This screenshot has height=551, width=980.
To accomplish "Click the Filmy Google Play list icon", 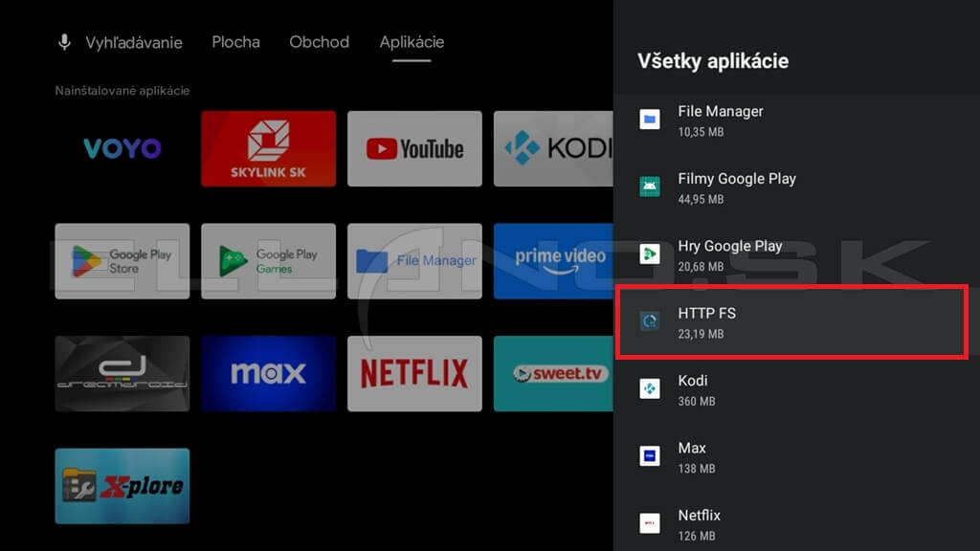I will (650, 187).
